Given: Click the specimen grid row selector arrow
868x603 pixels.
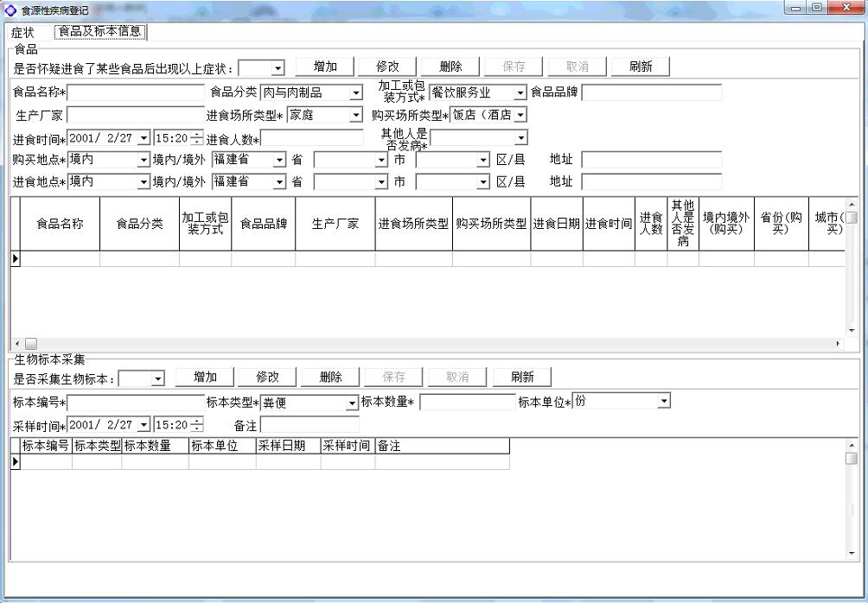Looking at the screenshot, I should coord(16,461).
